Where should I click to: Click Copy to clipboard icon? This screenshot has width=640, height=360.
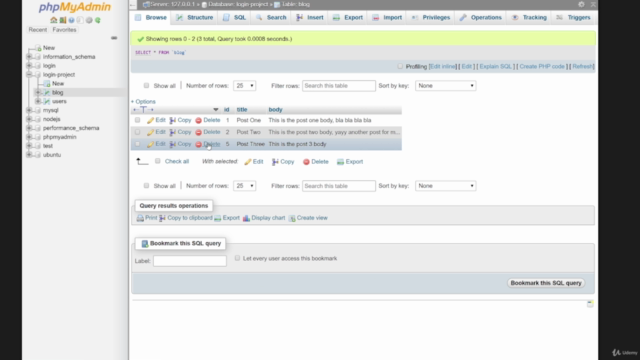tap(162, 218)
